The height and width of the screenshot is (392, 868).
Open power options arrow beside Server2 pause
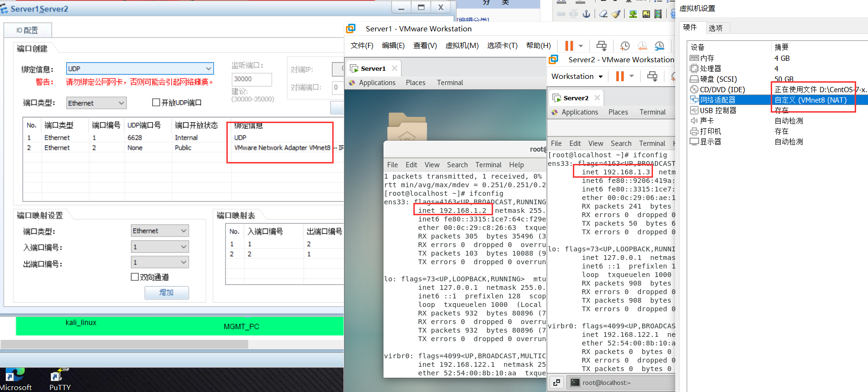pyautogui.click(x=632, y=76)
